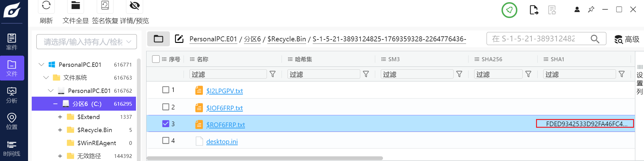Screen dimensions: 644x161
Task: Click the green circular tag icon
Action: [509, 10]
